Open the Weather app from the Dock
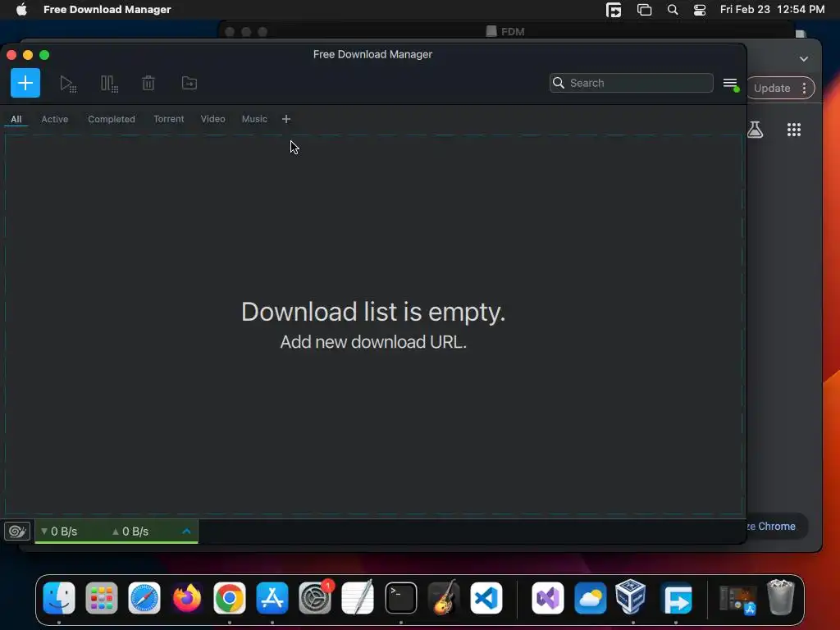 point(591,598)
